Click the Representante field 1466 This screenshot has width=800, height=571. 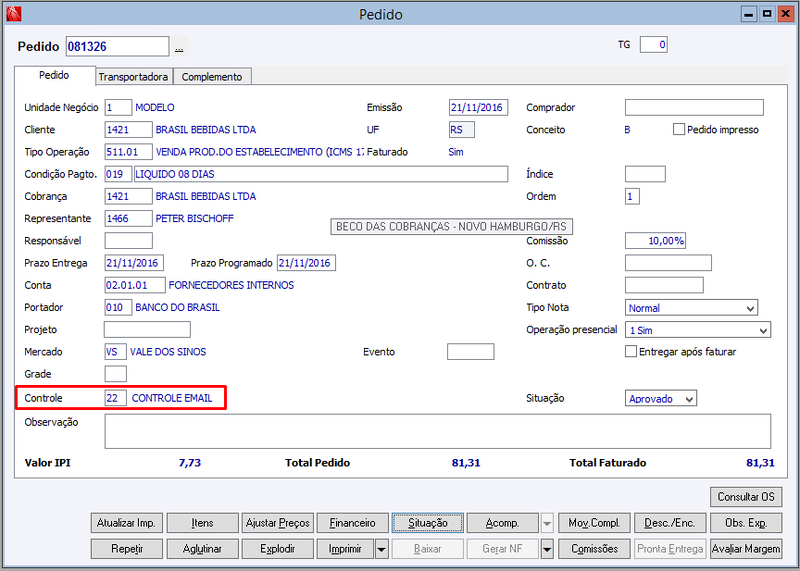pos(128,218)
